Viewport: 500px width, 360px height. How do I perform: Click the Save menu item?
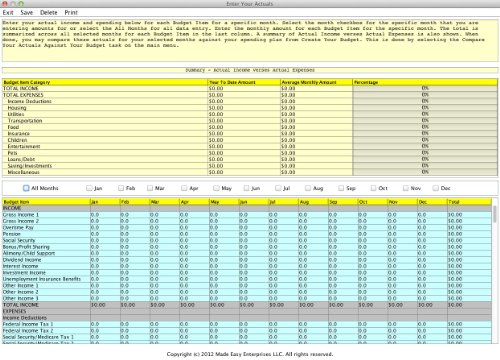[26, 13]
